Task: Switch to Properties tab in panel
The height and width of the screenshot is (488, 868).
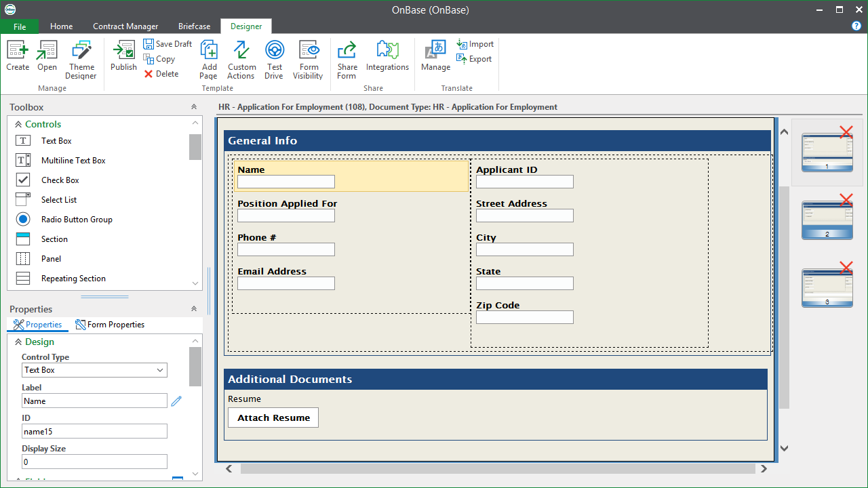Action: 38,325
